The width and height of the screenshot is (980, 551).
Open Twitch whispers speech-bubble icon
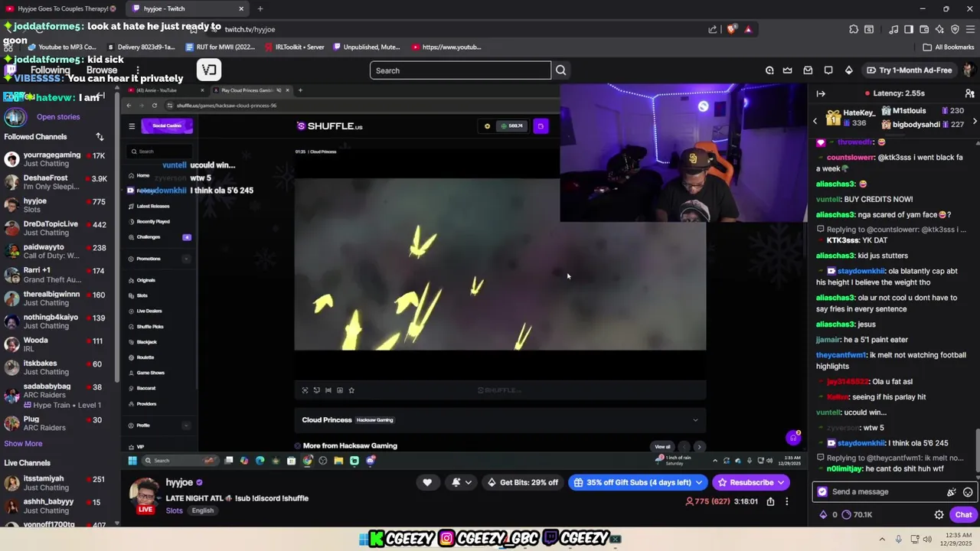(x=828, y=70)
